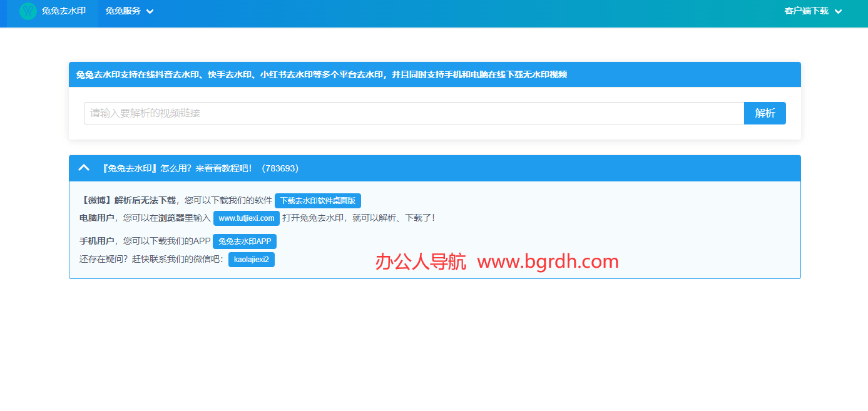Click the 解析 button
The image size is (868, 411).
click(765, 113)
